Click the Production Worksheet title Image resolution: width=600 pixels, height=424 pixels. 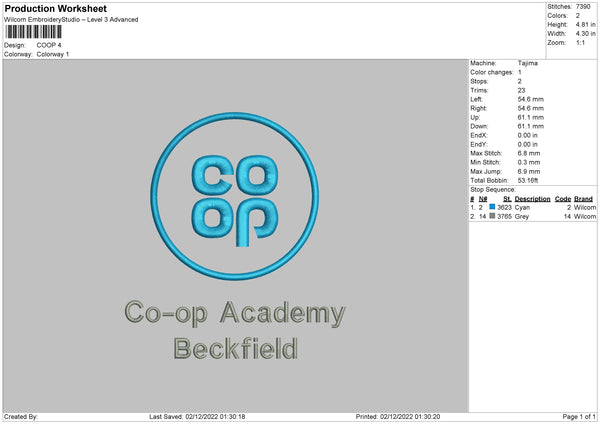[55, 8]
